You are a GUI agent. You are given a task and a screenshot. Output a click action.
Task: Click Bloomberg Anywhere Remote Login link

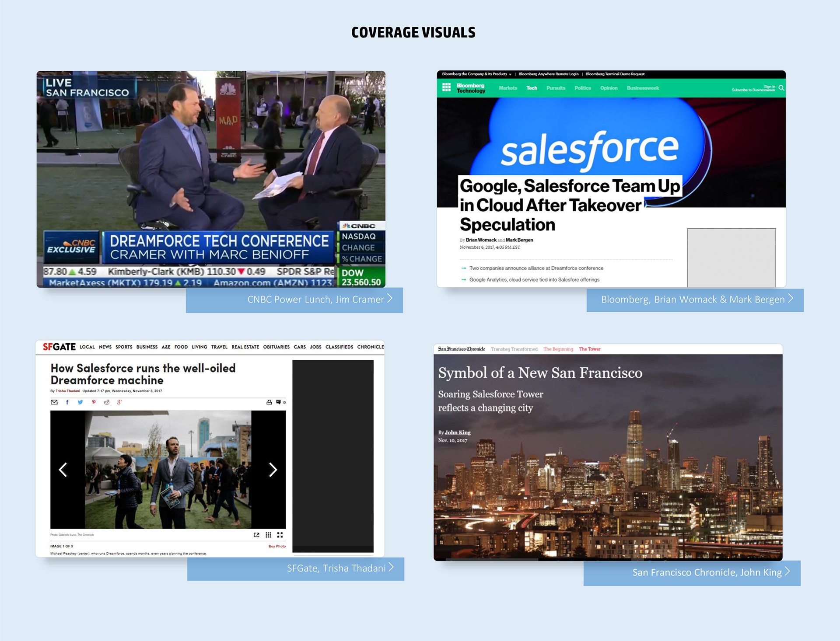(548, 74)
